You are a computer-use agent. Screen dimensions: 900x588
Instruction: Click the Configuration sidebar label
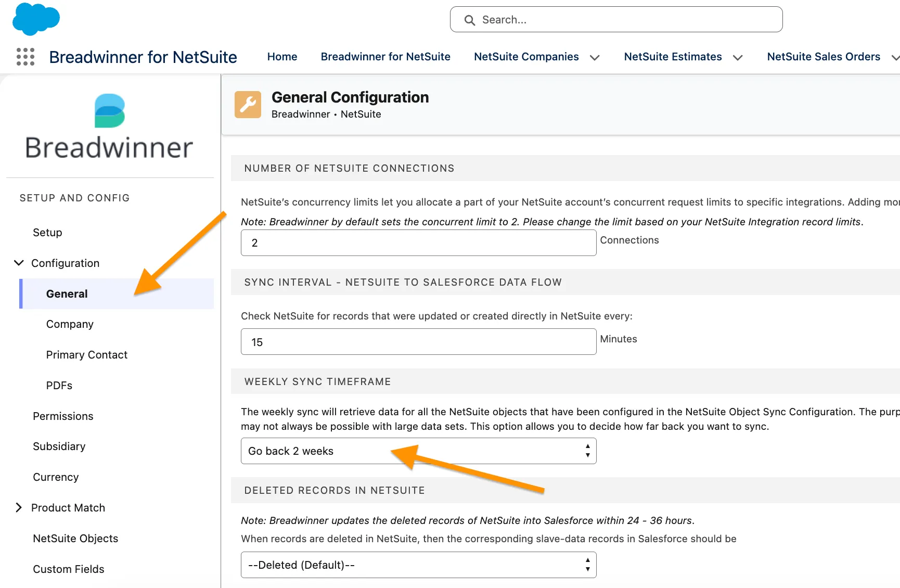(65, 263)
